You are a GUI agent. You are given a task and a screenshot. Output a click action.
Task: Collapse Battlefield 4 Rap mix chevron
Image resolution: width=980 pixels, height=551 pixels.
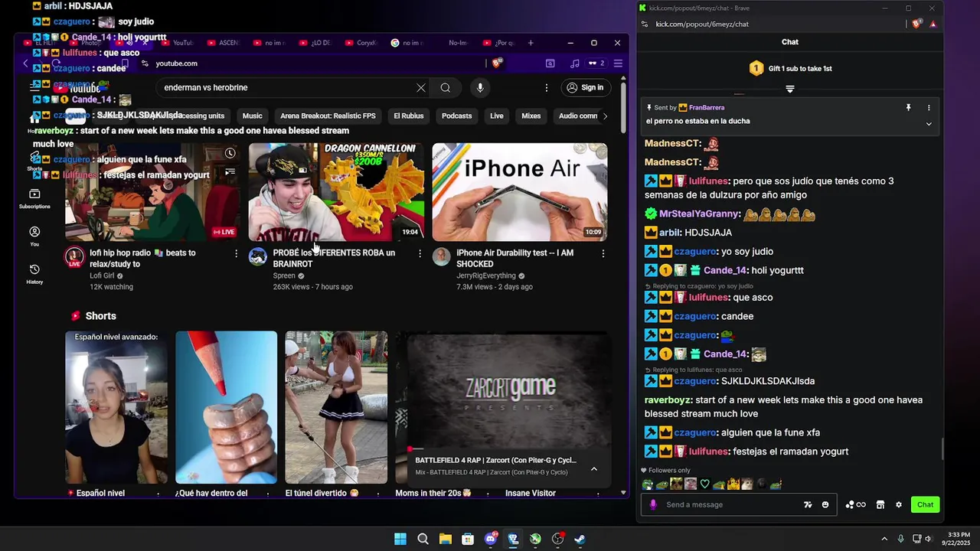point(593,469)
